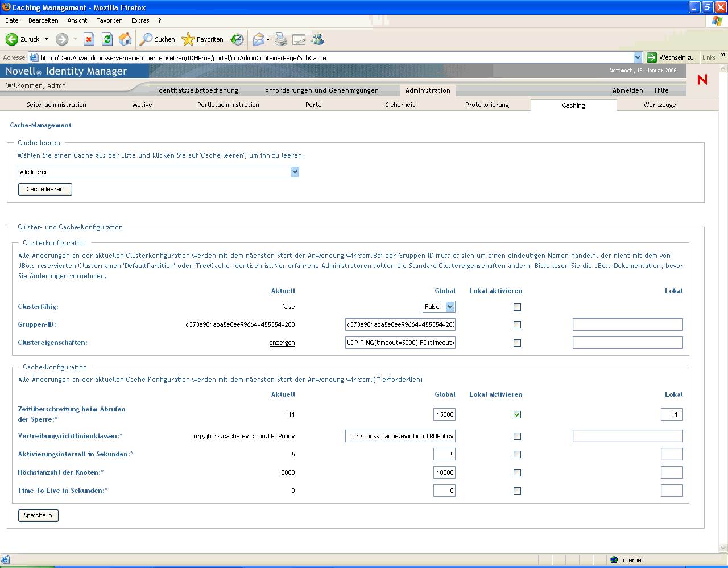Open the Favoriten star button

point(202,39)
